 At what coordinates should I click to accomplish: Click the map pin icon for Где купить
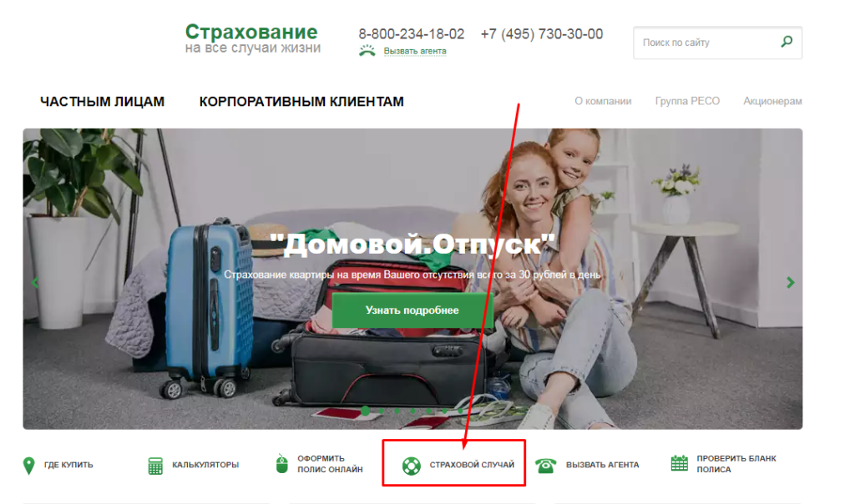tap(29, 466)
